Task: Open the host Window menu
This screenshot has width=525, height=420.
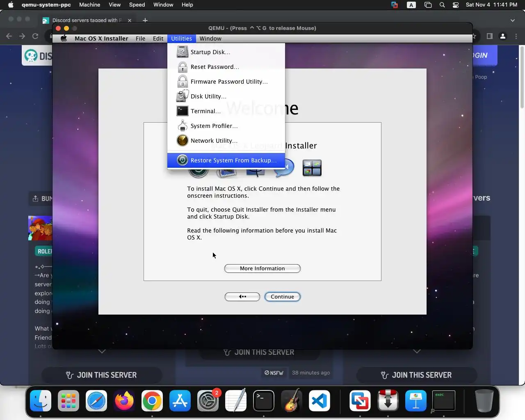Action: 163,5
